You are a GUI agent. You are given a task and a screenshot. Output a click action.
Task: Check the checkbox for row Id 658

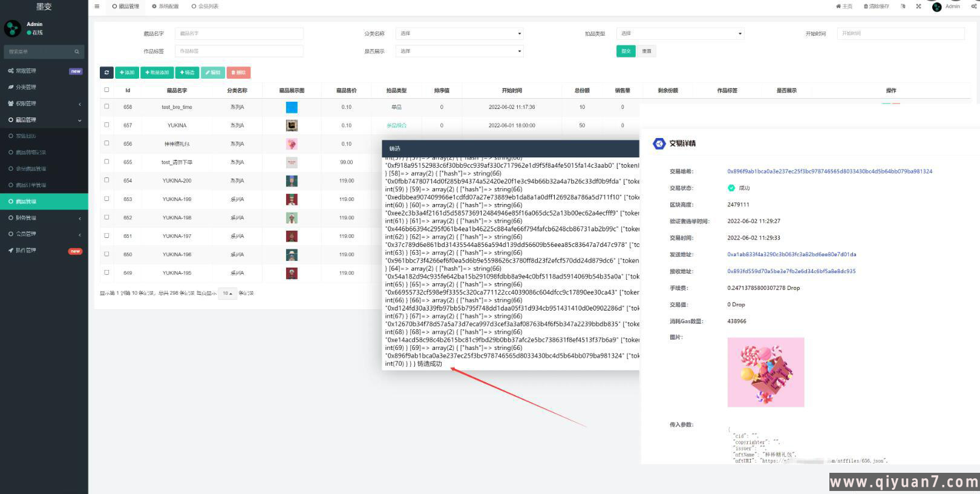tap(106, 107)
